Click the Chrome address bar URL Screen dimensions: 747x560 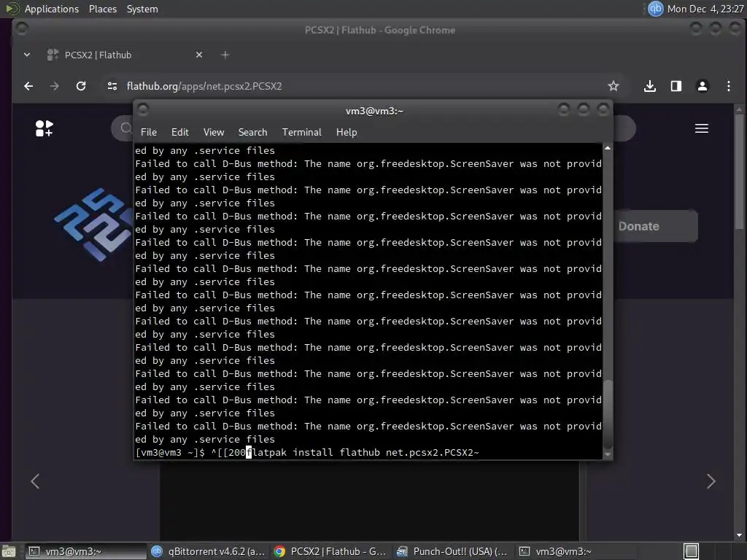(204, 86)
